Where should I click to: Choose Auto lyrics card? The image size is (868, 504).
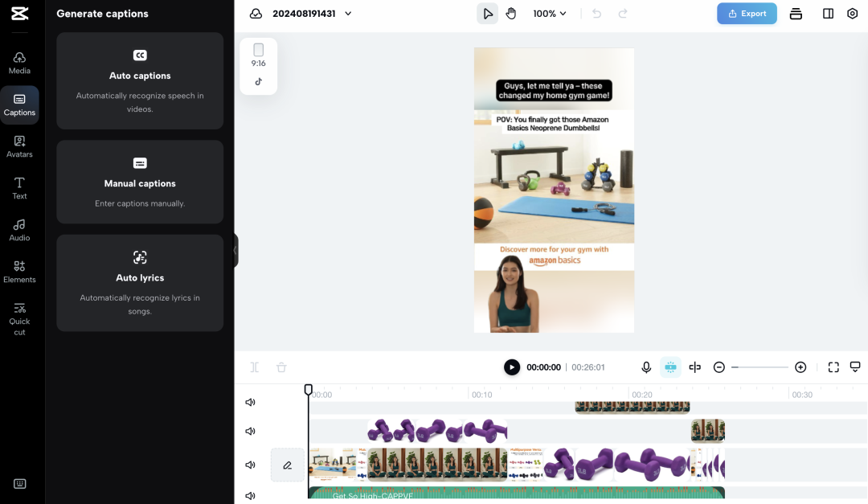click(x=140, y=283)
